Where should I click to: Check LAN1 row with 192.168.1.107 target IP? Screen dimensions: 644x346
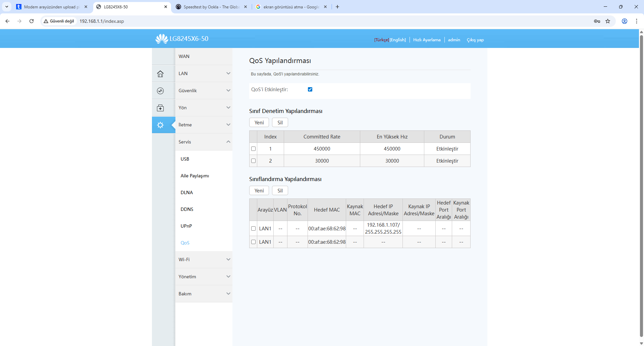tap(253, 229)
